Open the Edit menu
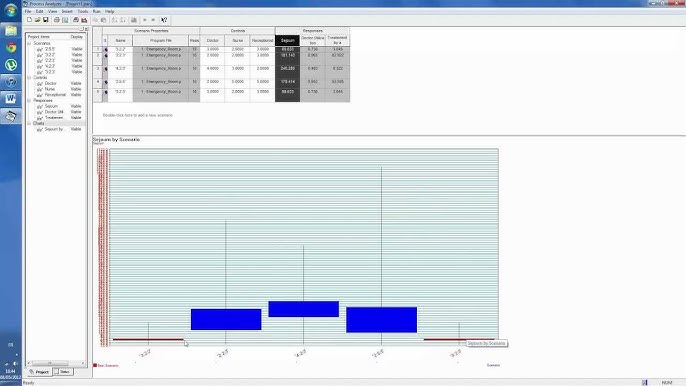The height and width of the screenshot is (386, 686). click(39, 11)
